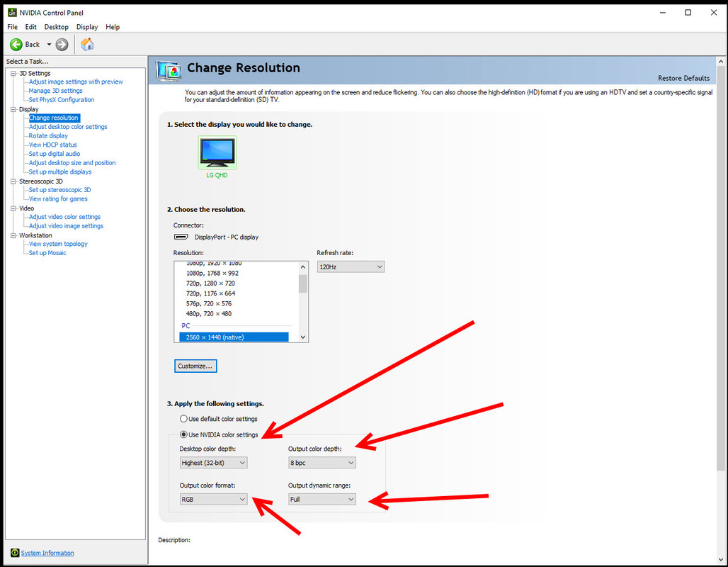Select Use default color settings radio

coord(183,419)
